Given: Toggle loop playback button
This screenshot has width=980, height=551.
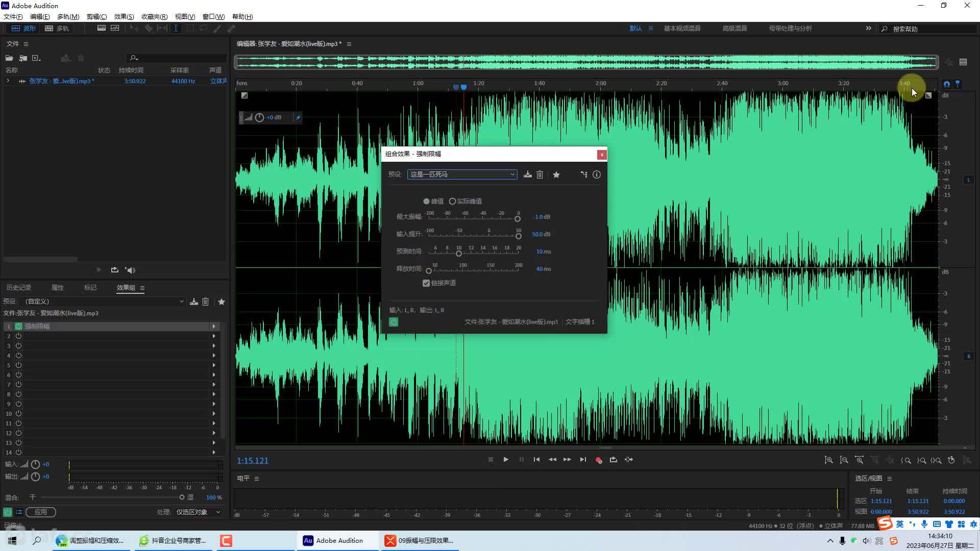Looking at the screenshot, I should click(614, 460).
